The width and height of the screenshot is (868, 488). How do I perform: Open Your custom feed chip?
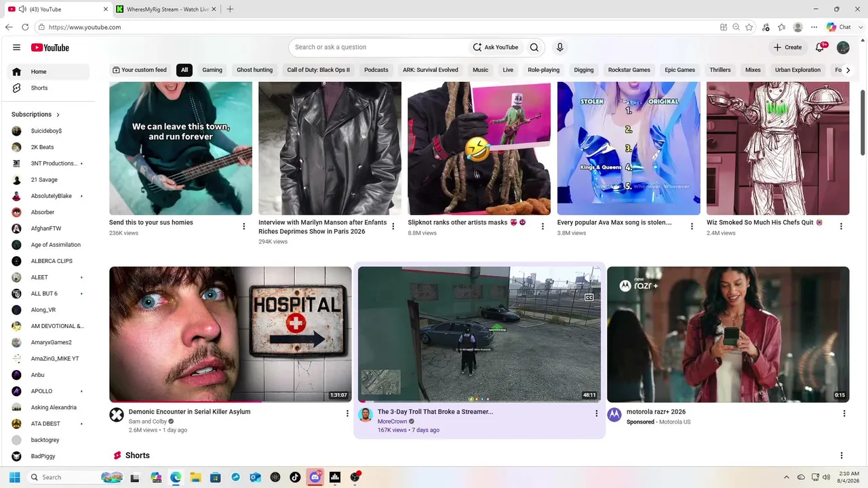140,70
